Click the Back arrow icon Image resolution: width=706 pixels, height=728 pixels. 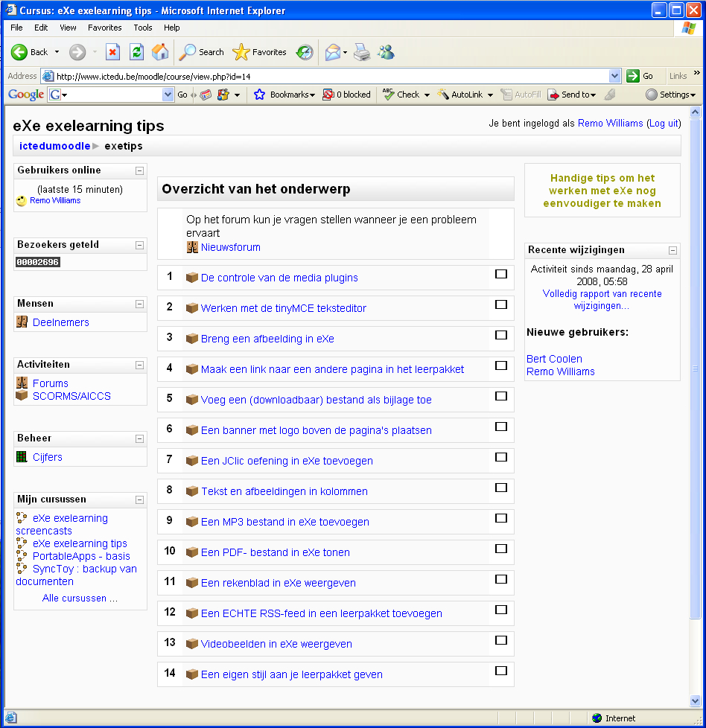pos(19,52)
